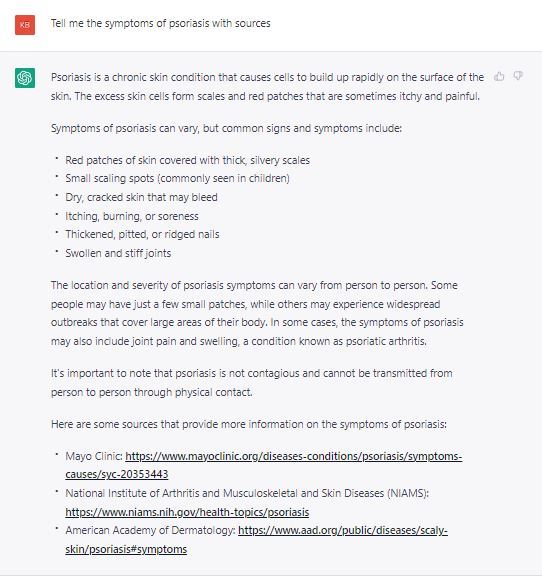Click the paragraph about psoriatic arthritis

tap(257, 313)
